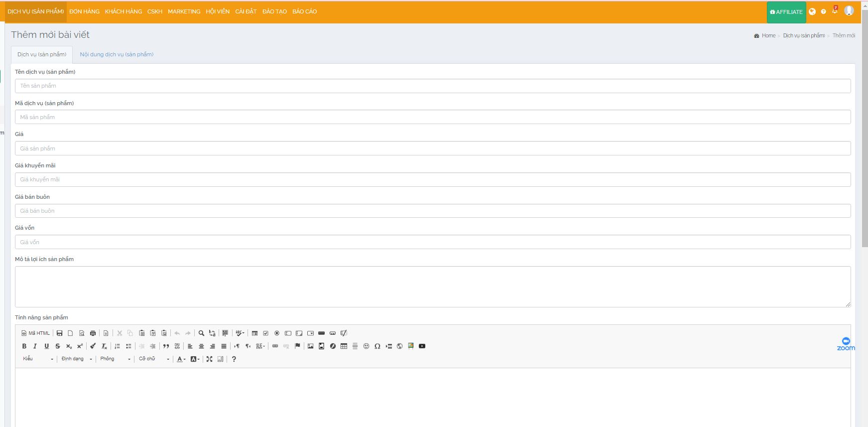
Task: Toggle bold formatting in the editor
Action: [24, 346]
